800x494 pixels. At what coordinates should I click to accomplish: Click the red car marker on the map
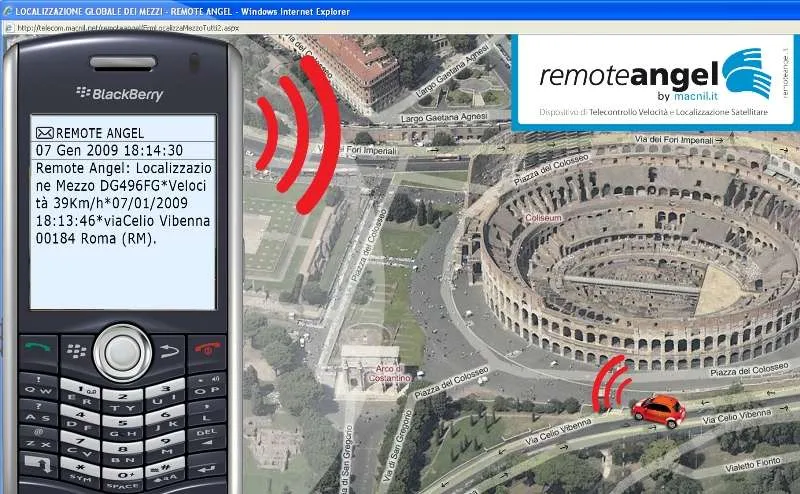click(x=659, y=411)
